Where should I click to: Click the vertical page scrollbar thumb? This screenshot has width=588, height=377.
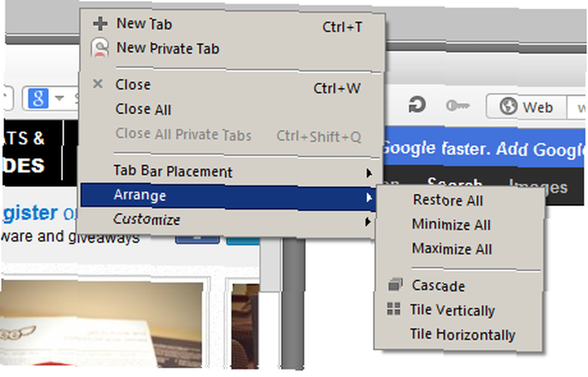[270, 265]
